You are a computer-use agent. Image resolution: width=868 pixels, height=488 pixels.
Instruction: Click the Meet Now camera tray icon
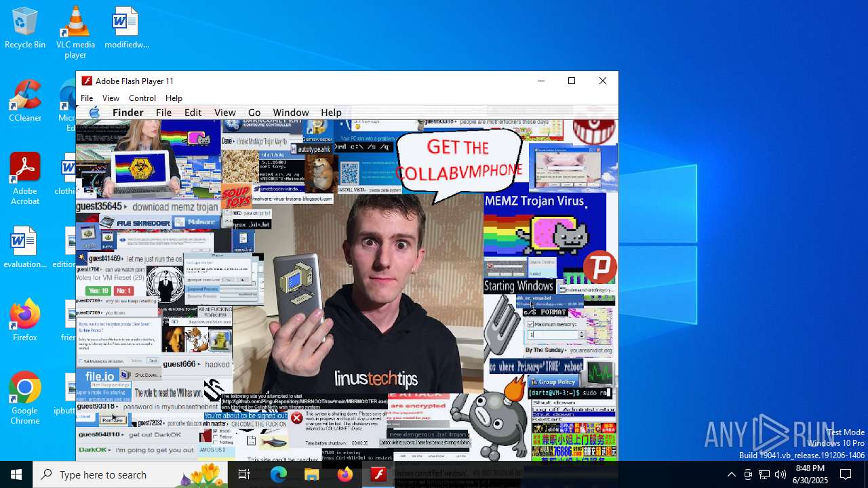pyautogui.click(x=748, y=474)
